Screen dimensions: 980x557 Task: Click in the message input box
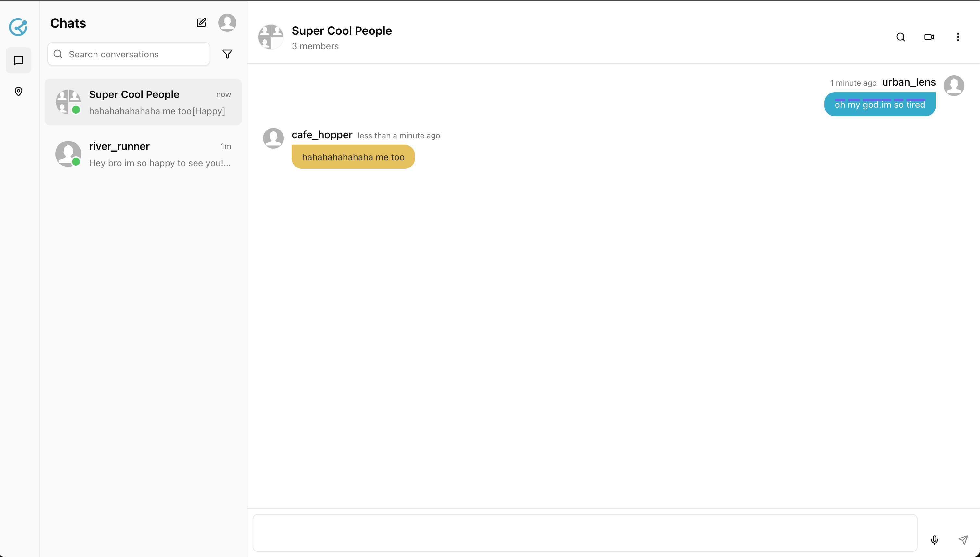point(585,533)
